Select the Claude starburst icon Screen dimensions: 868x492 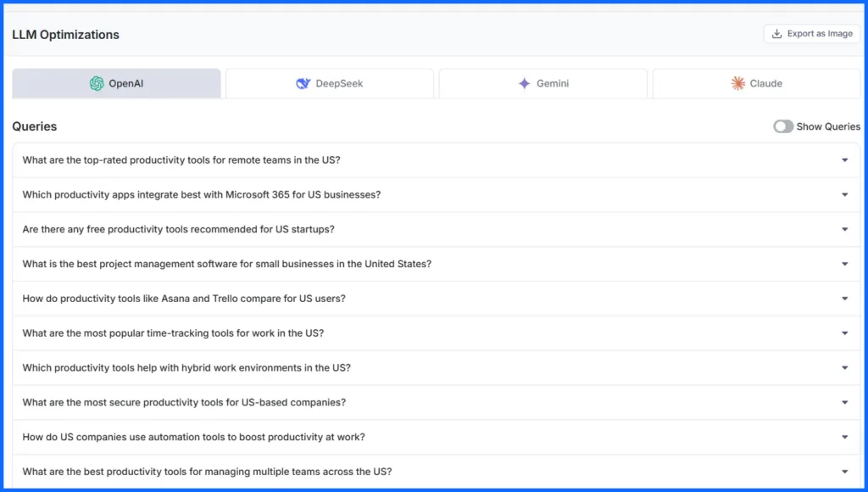click(x=737, y=83)
